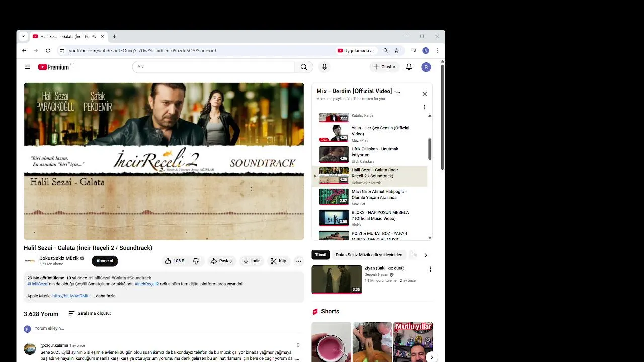Dislike the video

pos(196,261)
